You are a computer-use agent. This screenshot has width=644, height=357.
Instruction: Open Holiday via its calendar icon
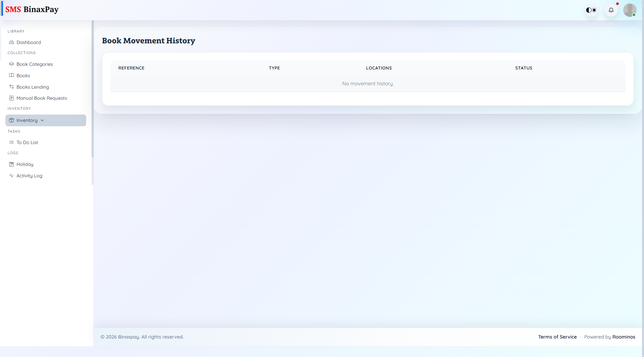click(11, 164)
